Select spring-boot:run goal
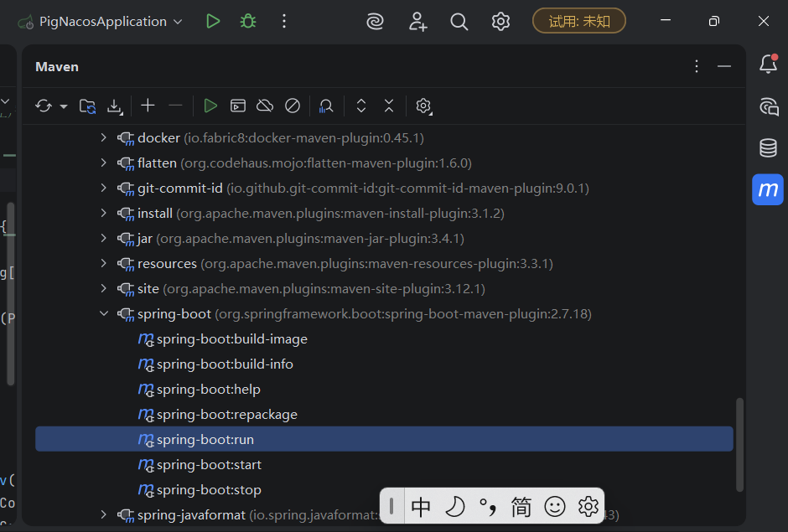Viewport: 788px width, 532px height. [x=385, y=439]
